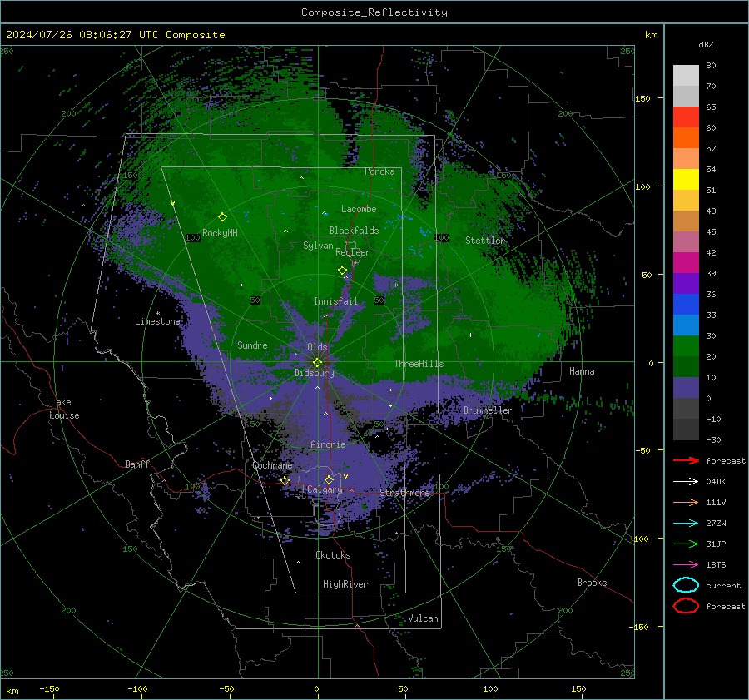Click the magenta 39–42 dBZ swatch
The height and width of the screenshot is (700, 749).
click(686, 263)
